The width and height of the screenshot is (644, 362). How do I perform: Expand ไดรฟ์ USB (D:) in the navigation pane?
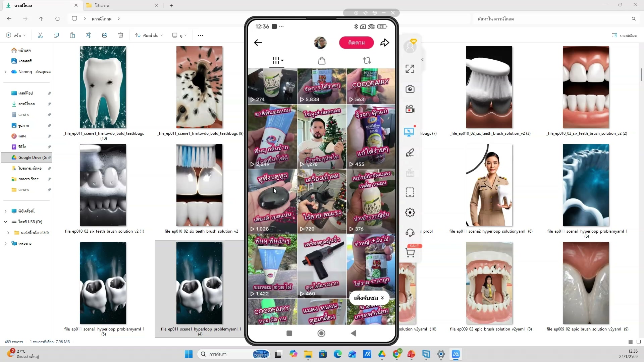pos(6,222)
